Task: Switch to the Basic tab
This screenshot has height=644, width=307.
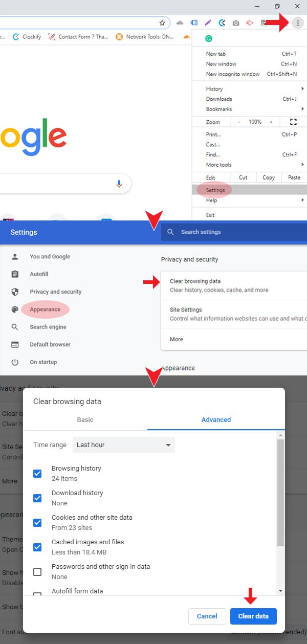Action: point(85,420)
